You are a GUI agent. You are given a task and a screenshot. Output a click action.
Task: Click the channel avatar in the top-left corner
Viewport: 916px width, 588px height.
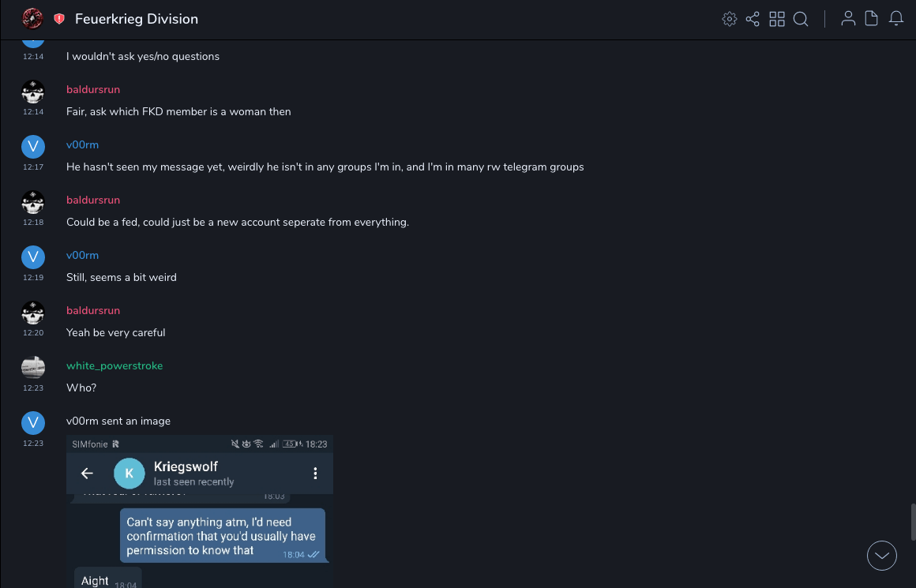coord(32,18)
